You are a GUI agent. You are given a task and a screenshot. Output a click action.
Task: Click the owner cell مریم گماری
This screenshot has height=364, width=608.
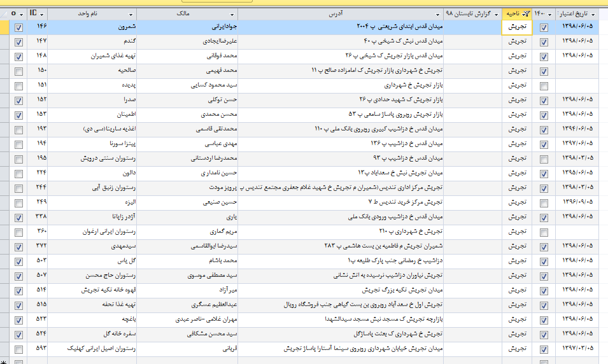click(x=187, y=232)
